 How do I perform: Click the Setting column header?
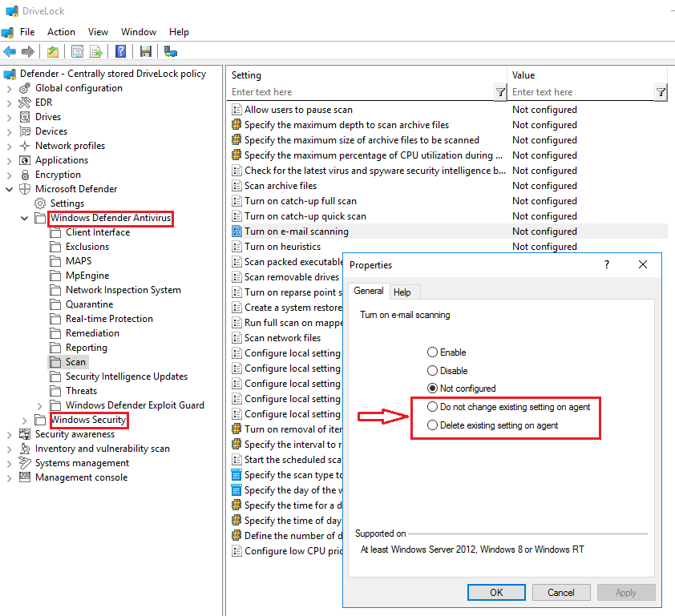pyautogui.click(x=366, y=75)
